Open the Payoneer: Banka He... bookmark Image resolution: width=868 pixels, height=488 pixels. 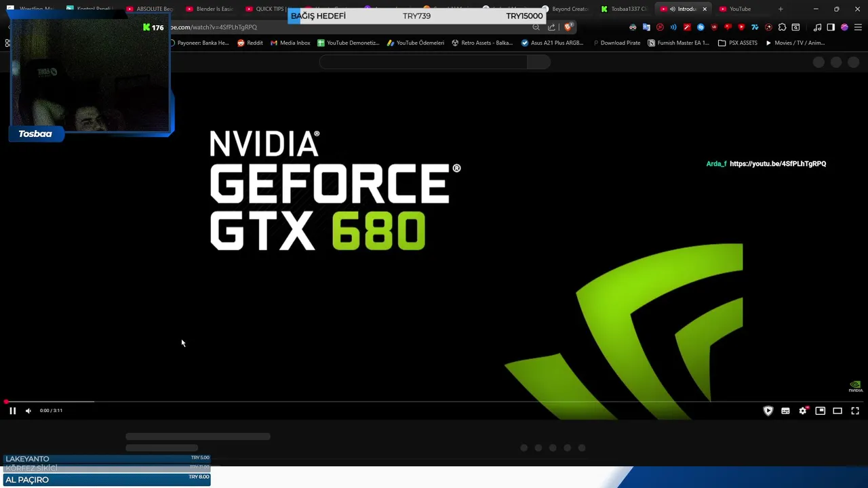(x=199, y=43)
